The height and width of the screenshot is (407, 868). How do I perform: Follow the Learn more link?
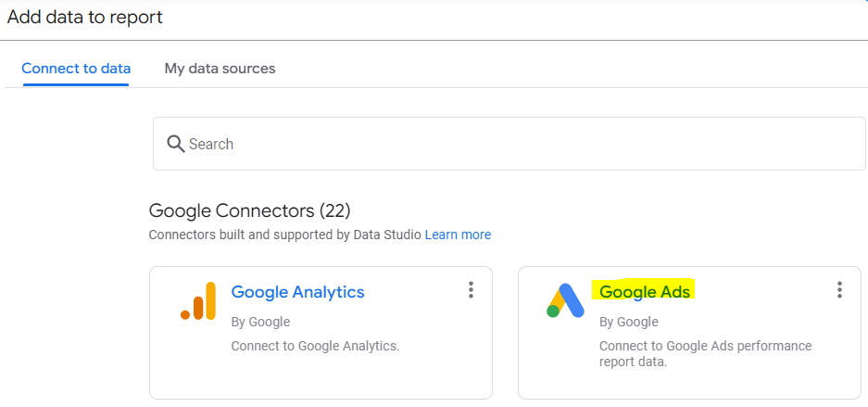(458, 235)
